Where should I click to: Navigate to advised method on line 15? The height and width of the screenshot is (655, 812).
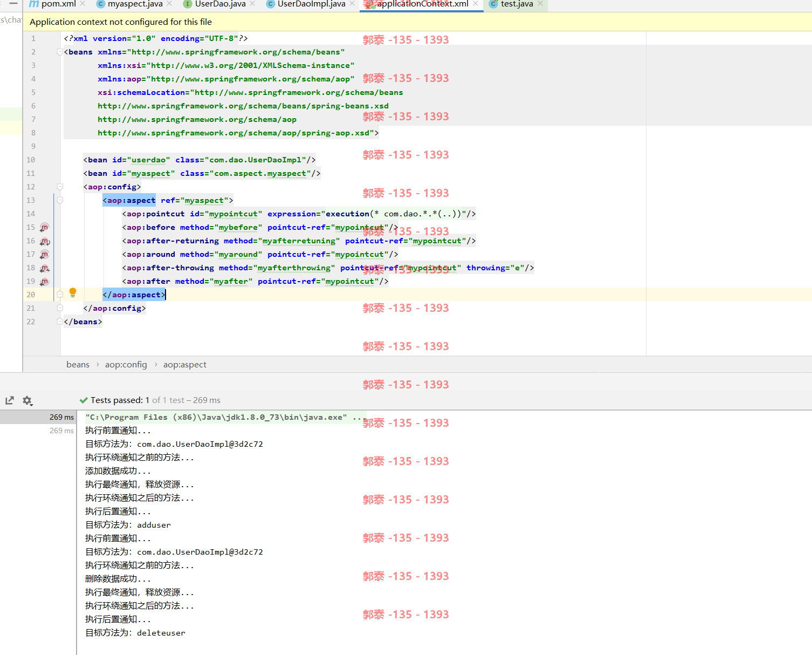point(44,228)
